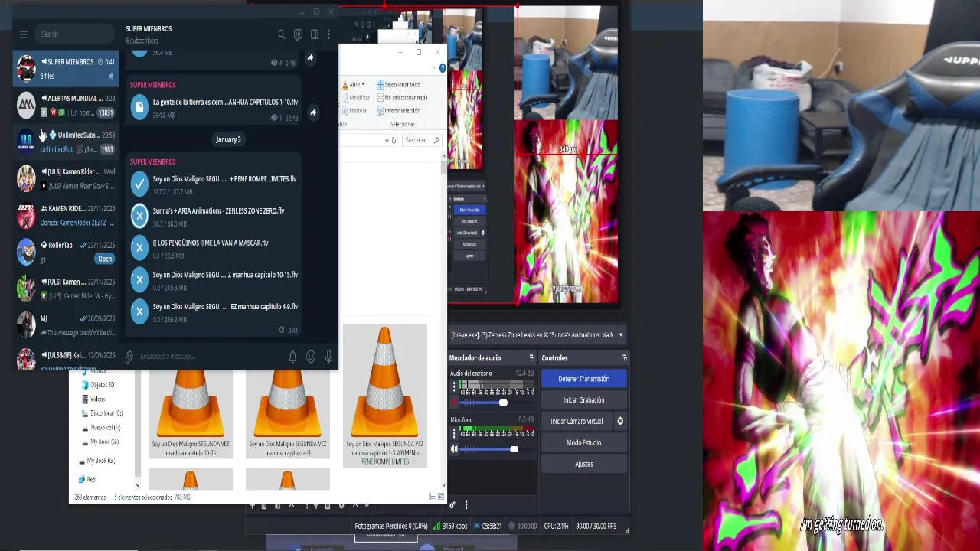Click the Buscar en search box in Explorer
The height and width of the screenshot is (551, 980).
pos(422,140)
